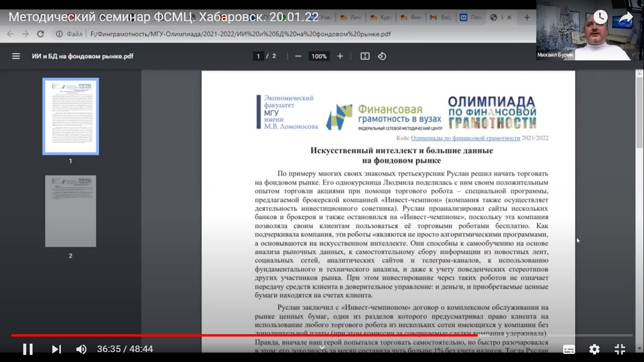Rotate the PDF counterclockwise
The image size is (644, 362).
(382, 56)
